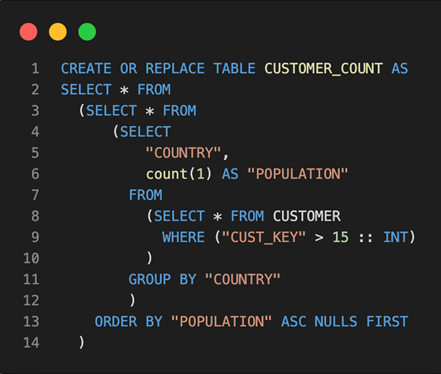The image size is (441, 374).
Task: Click the "POPULATION" alias on line 6
Action: click(x=298, y=174)
